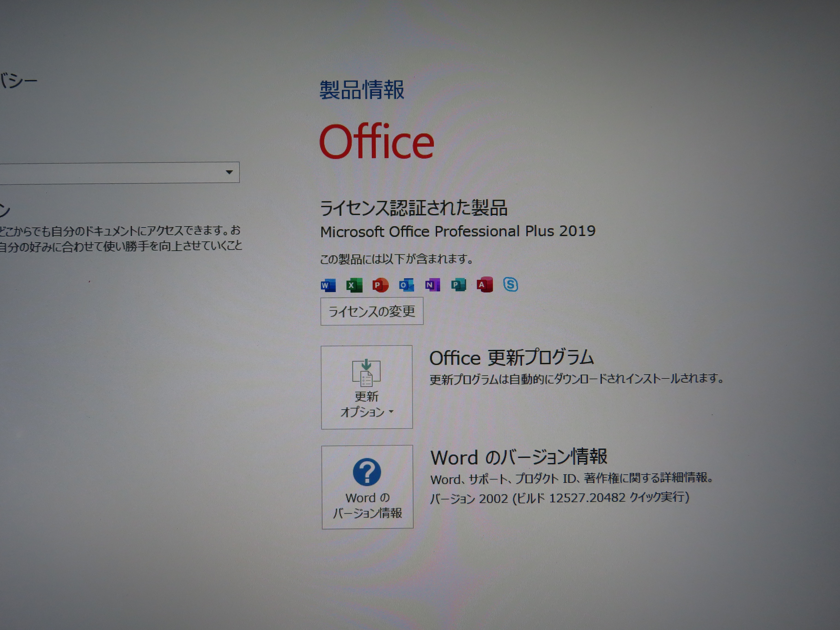Screen dimensions: 840x630
Task: Click the Office 更新プログラム heading
Action: point(511,358)
